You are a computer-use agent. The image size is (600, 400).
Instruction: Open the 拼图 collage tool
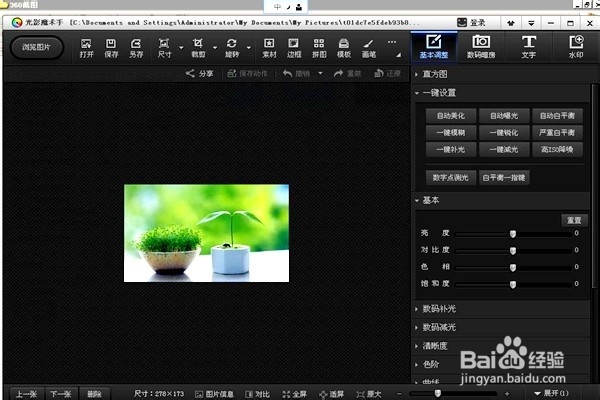pos(319,48)
